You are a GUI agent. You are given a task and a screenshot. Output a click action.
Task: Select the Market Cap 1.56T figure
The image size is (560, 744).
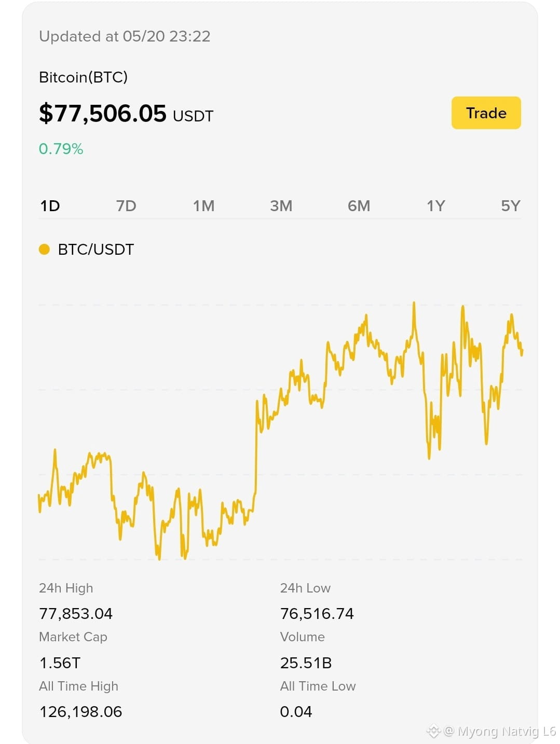(x=60, y=663)
